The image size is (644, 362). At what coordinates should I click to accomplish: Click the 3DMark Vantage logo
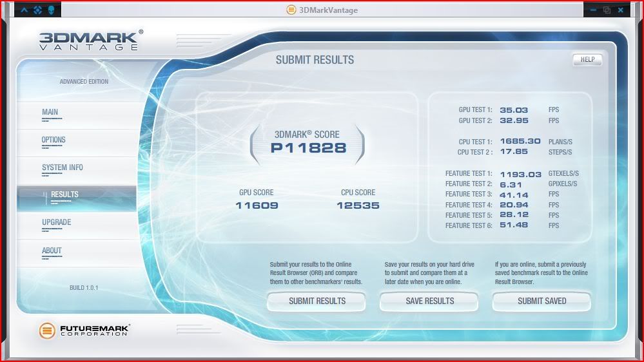click(x=91, y=40)
